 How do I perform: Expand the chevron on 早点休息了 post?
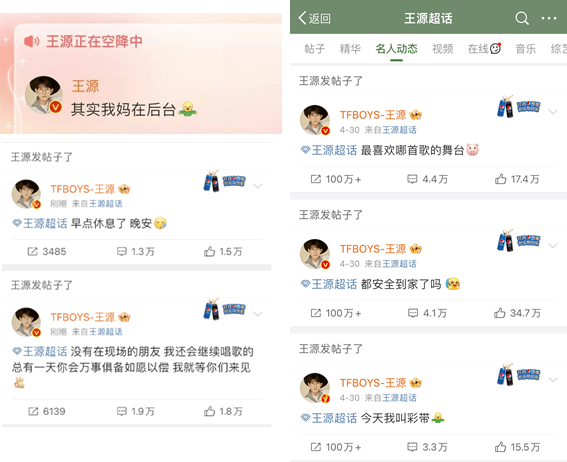click(x=258, y=186)
